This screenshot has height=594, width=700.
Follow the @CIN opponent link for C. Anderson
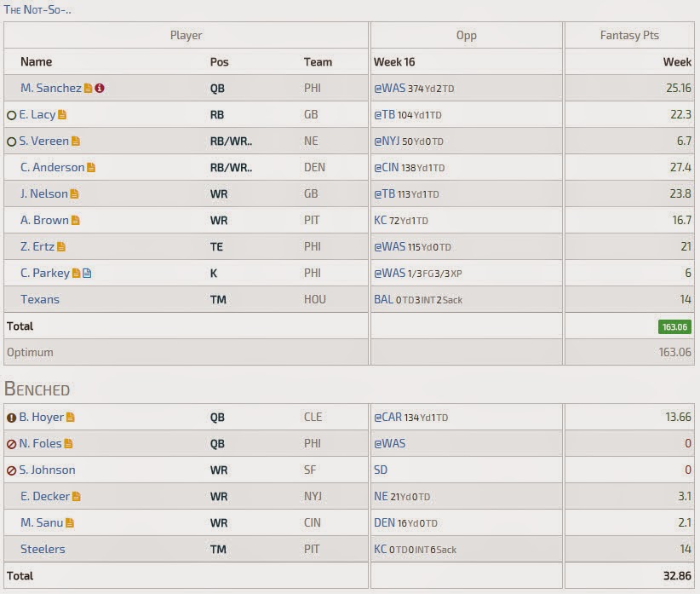tap(386, 168)
